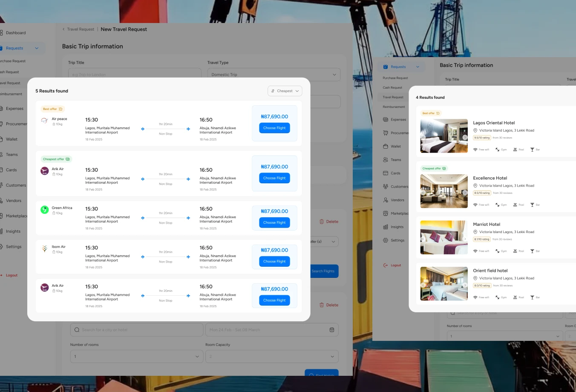Viewport: 576px width, 392px height.
Task: Click the calendar icon in the hotel date field
Action: pyautogui.click(x=332, y=330)
